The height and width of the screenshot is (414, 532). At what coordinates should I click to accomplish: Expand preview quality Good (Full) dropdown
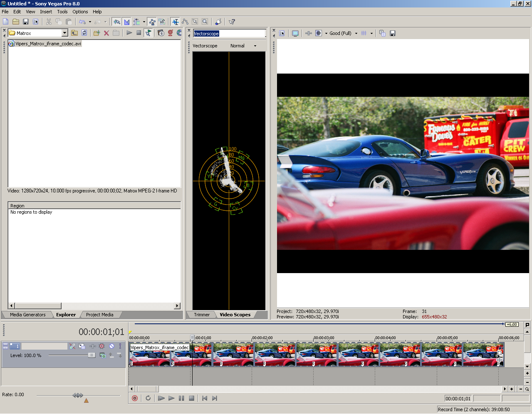pyautogui.click(x=356, y=33)
